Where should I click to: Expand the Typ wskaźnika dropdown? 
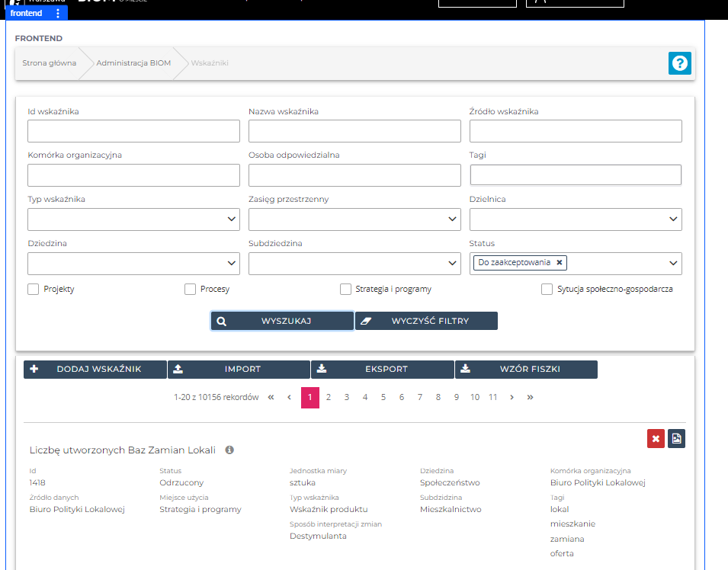pyautogui.click(x=133, y=219)
